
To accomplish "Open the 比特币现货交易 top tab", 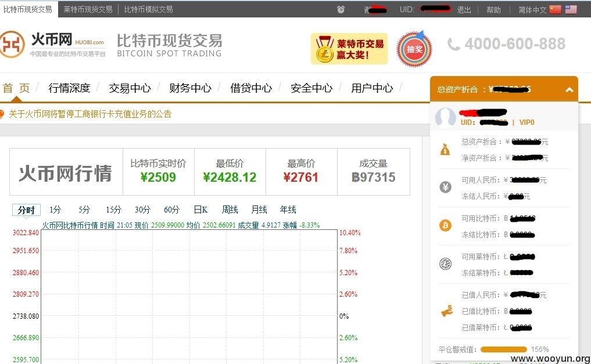I will 28,9.
